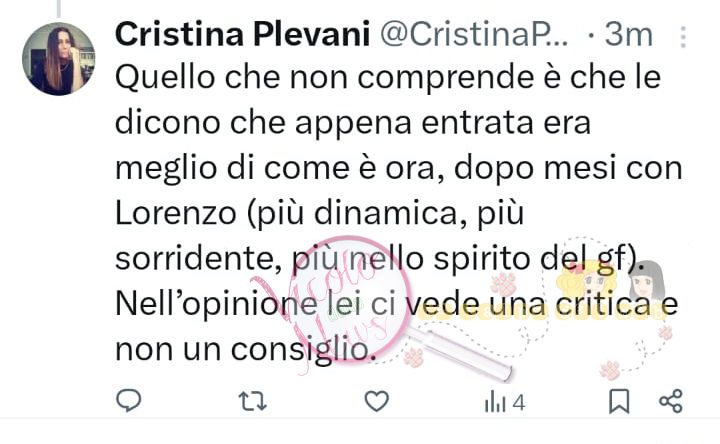This screenshot has height=444, width=720.
Task: Open view analytics bar chart icon
Action: click(x=495, y=402)
